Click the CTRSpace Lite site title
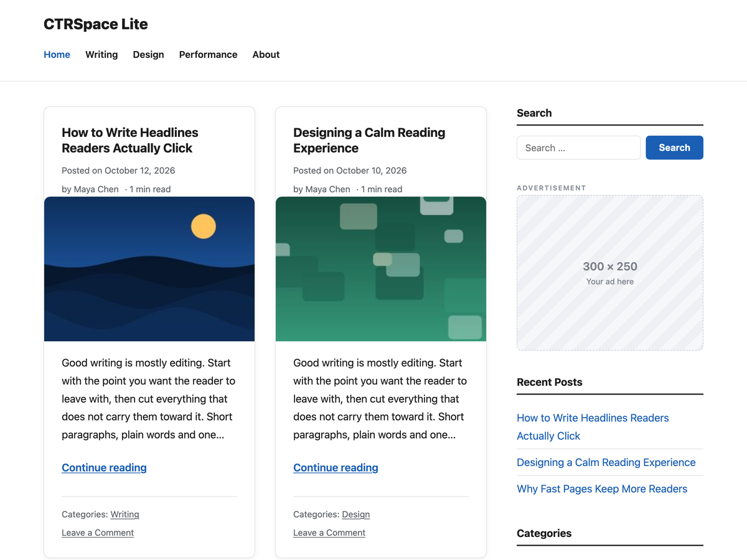 tap(96, 24)
